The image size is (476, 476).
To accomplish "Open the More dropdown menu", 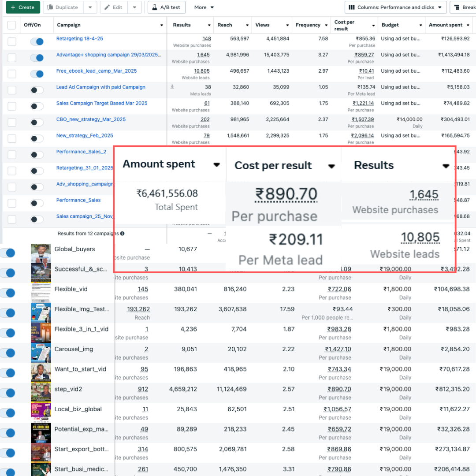I will (204, 7).
